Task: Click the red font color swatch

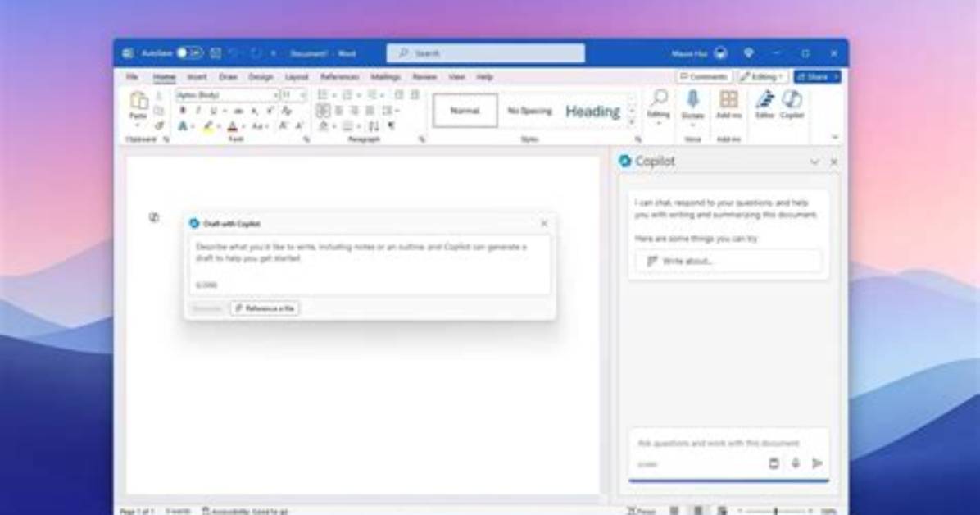Action: coord(233,126)
